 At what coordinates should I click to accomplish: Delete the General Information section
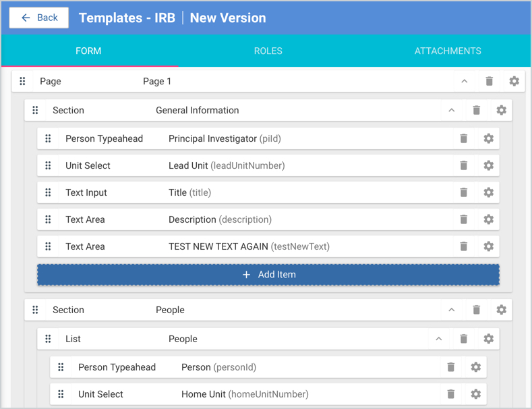pos(476,110)
